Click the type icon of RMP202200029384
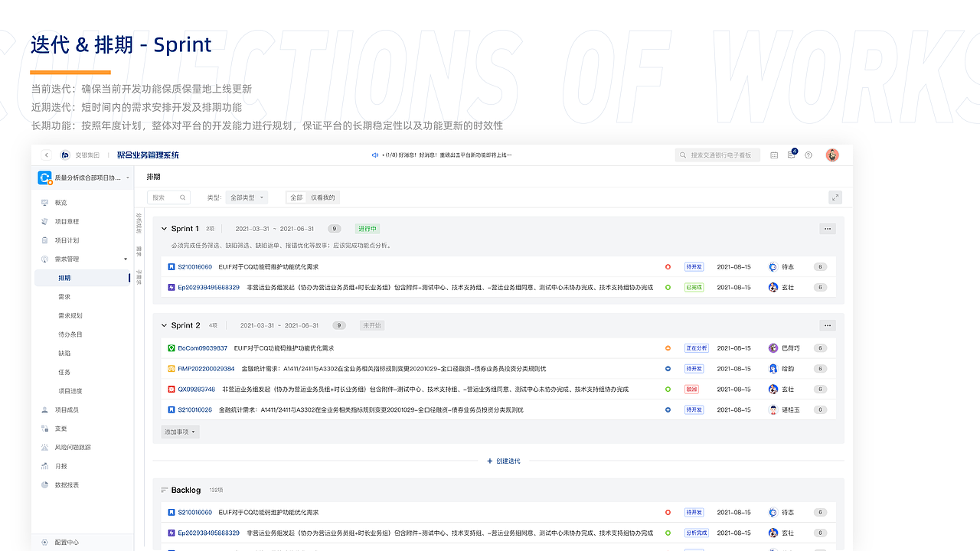 coord(171,369)
